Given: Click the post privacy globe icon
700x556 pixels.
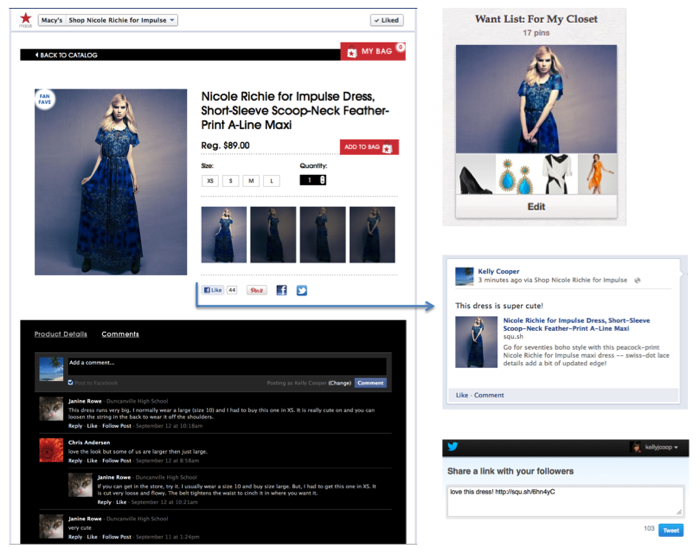Looking at the screenshot, I should 638,280.
